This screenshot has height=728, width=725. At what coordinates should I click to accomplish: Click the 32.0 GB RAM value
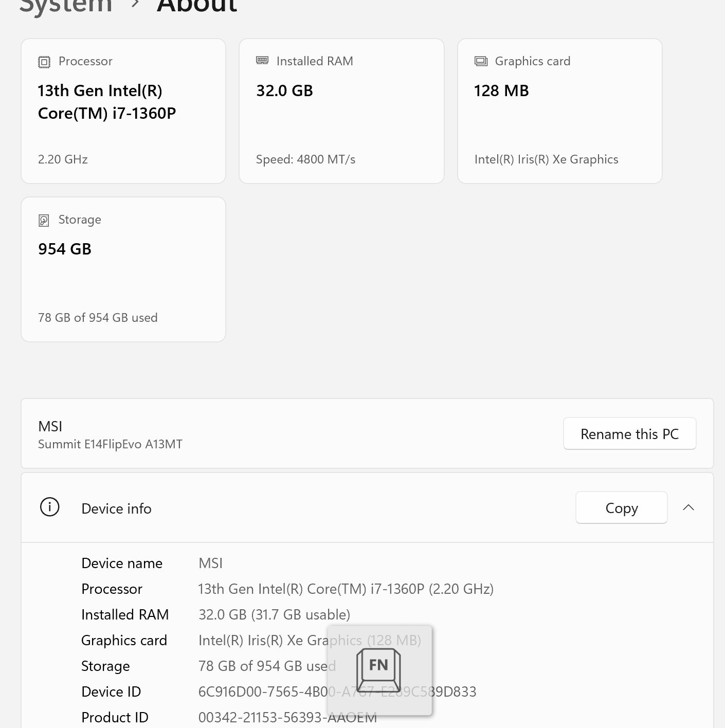pyautogui.click(x=284, y=90)
